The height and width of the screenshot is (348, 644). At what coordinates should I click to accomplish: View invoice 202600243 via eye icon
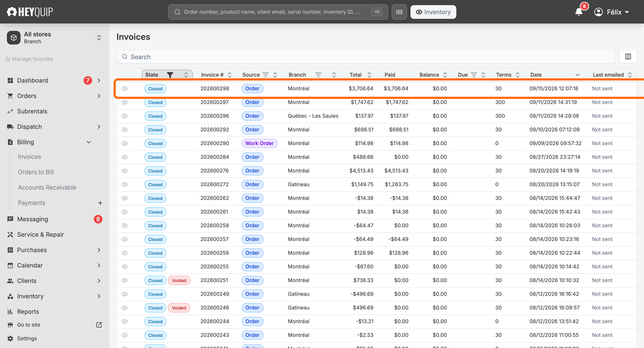pyautogui.click(x=125, y=335)
